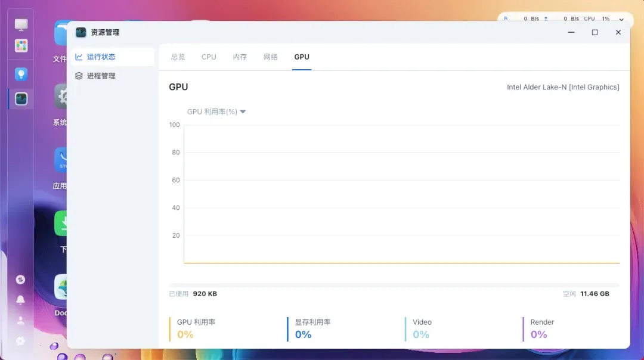Open the 内存 tab

[x=240, y=57]
